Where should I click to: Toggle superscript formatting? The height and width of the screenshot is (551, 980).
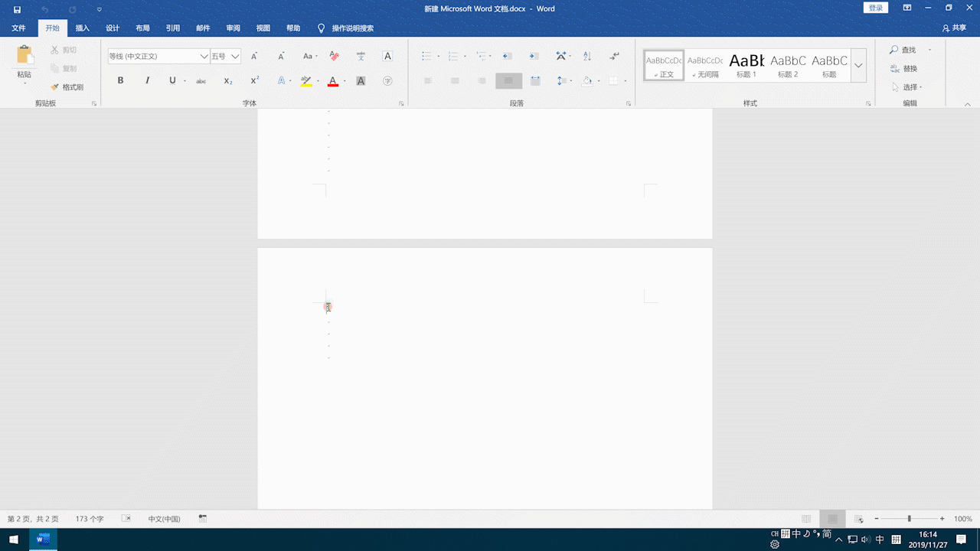(x=254, y=80)
